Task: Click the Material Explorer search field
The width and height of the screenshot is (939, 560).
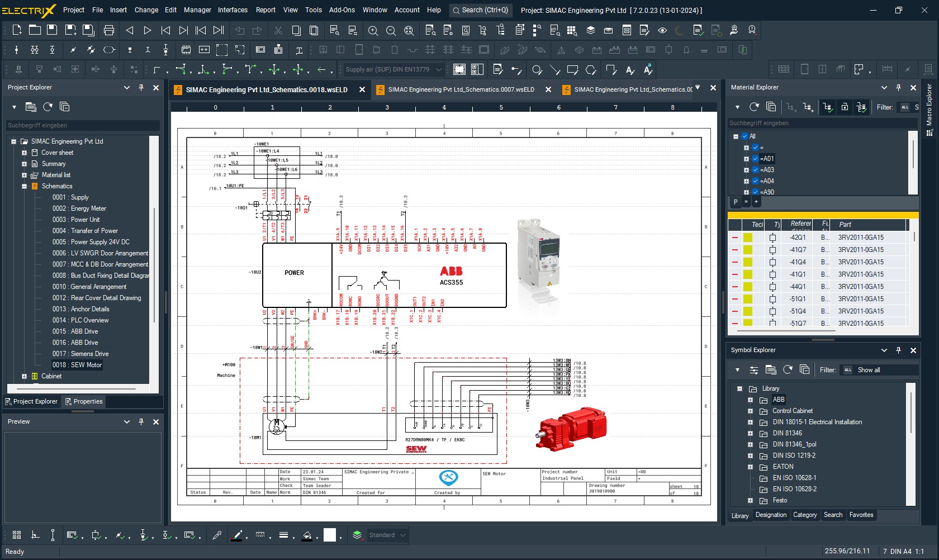Action: click(x=823, y=123)
